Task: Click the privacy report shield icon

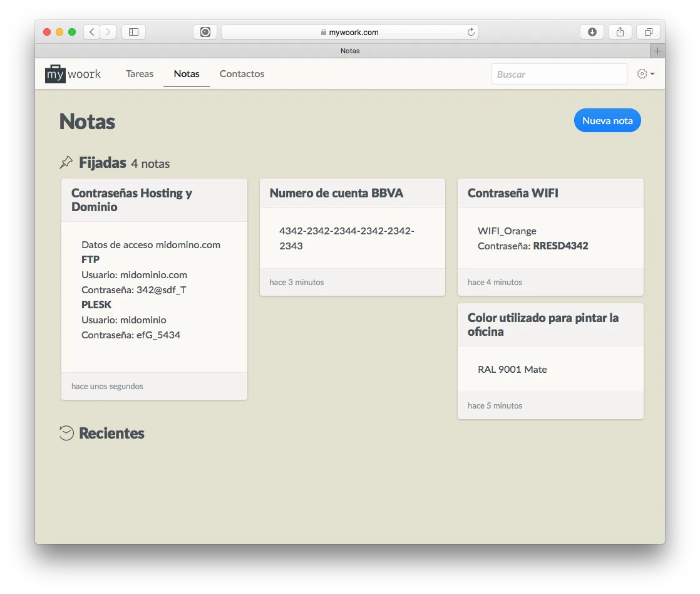Action: coord(205,32)
